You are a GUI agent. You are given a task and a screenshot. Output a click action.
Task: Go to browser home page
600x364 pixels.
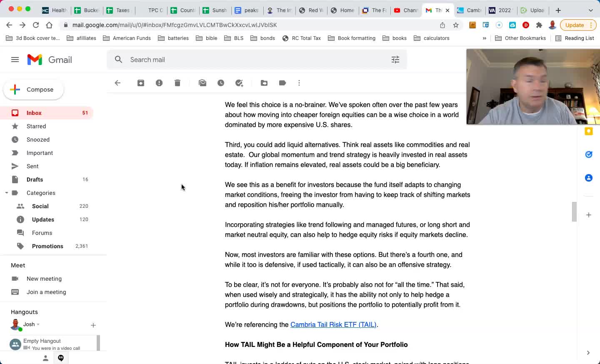point(49,25)
